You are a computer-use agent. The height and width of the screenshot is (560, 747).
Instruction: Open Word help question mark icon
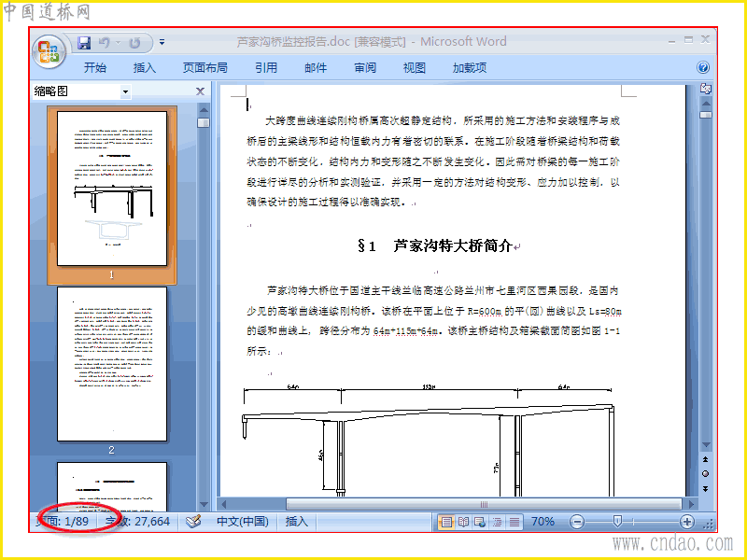[x=703, y=67]
